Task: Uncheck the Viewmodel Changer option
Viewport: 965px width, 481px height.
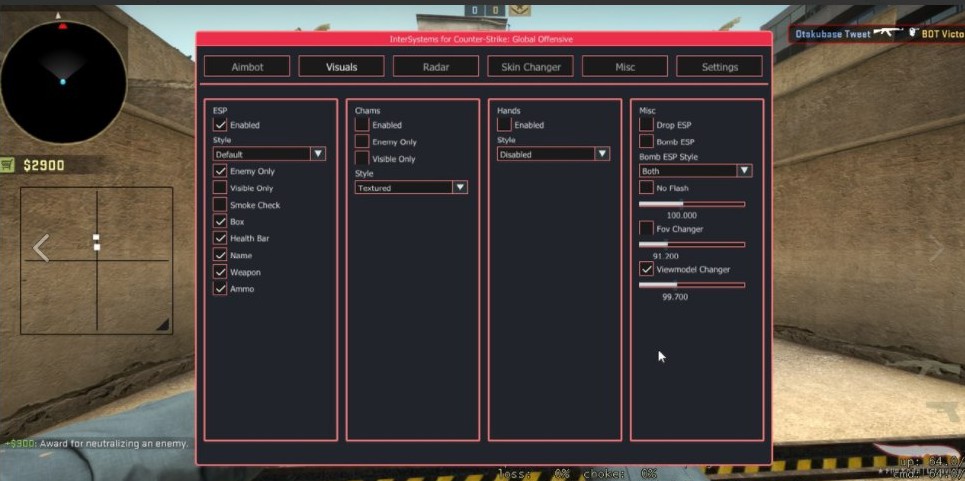Action: (x=646, y=269)
